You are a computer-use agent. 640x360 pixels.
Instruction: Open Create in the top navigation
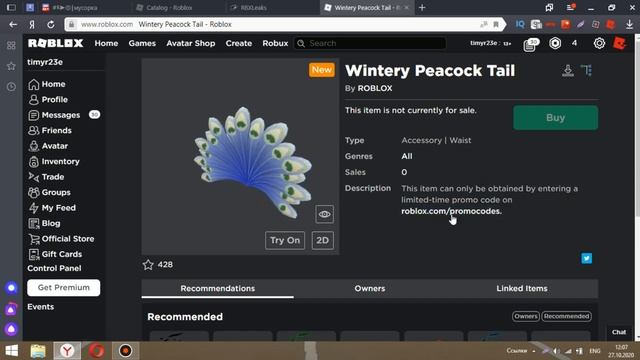click(x=239, y=43)
